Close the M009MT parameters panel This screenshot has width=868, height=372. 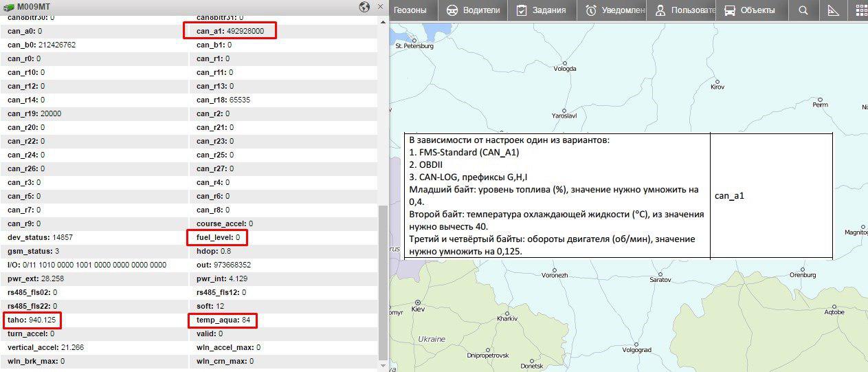click(x=381, y=7)
